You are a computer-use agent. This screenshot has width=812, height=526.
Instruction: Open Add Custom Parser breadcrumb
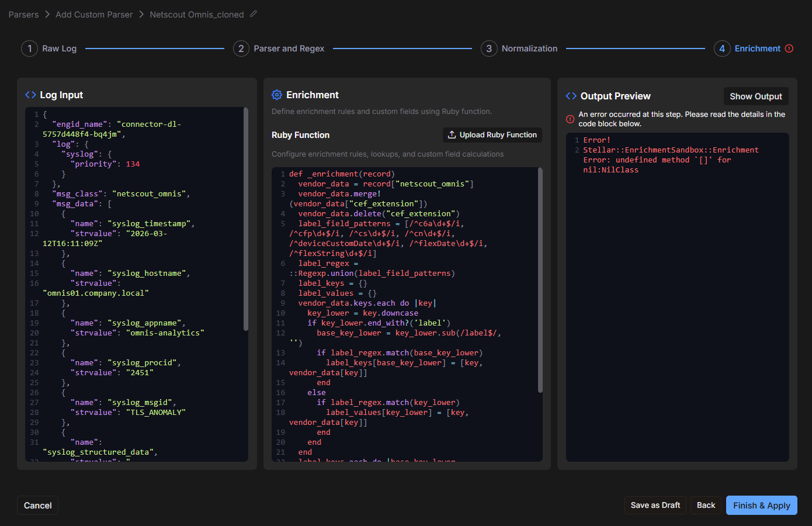[94, 14]
